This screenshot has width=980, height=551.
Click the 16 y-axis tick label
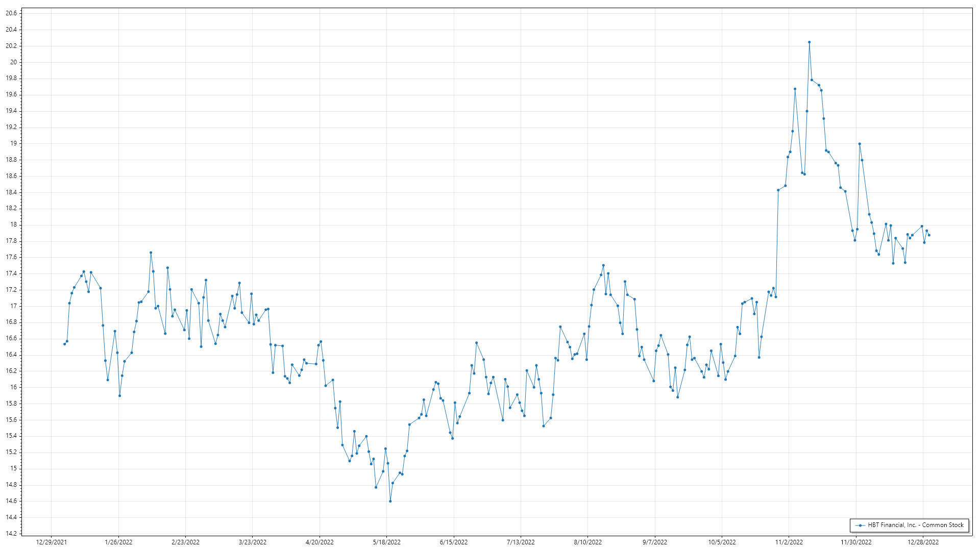pyautogui.click(x=13, y=387)
